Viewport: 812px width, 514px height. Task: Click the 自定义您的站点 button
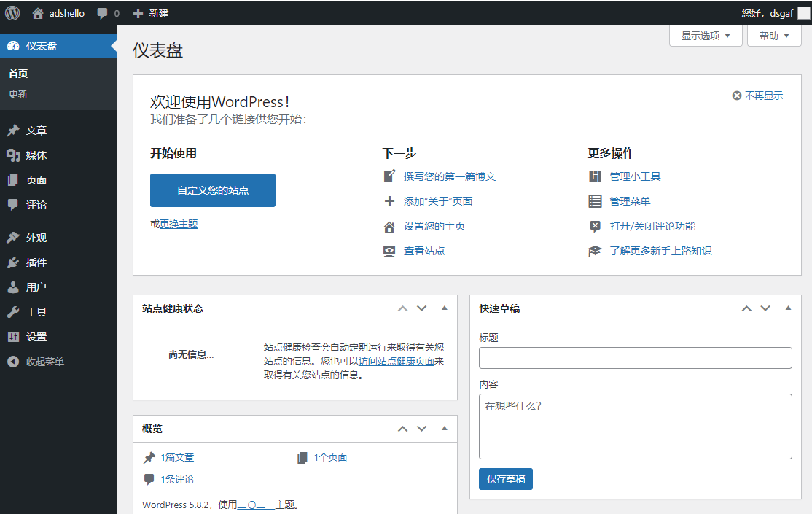(213, 190)
